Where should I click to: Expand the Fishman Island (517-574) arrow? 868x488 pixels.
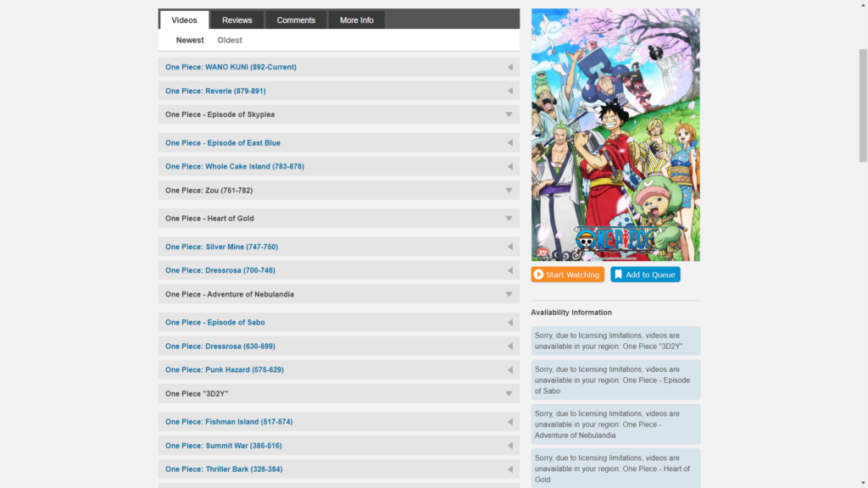[509, 422]
